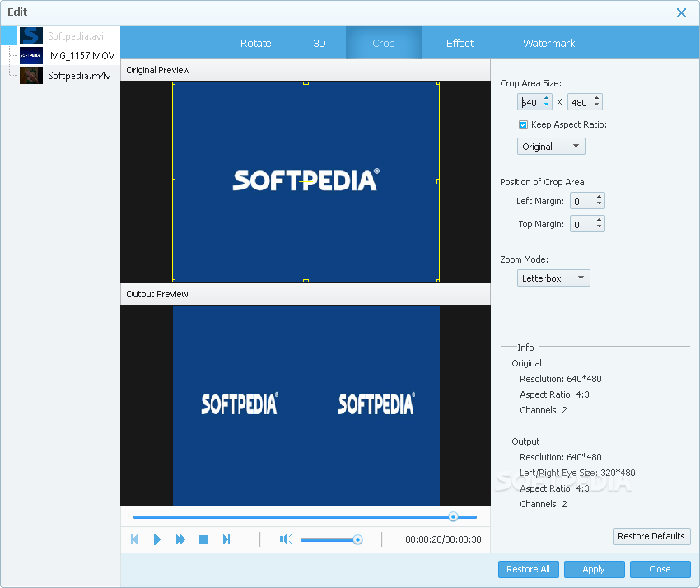The height and width of the screenshot is (588, 700).
Task: Click the IMG_1157.MOV thumbnail
Action: (x=31, y=55)
